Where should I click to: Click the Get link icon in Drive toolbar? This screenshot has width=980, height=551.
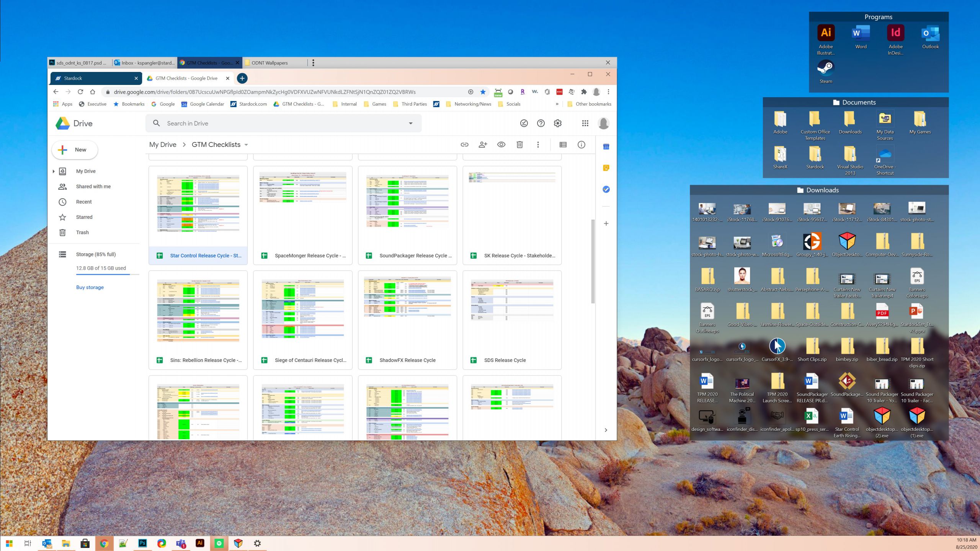pos(464,145)
